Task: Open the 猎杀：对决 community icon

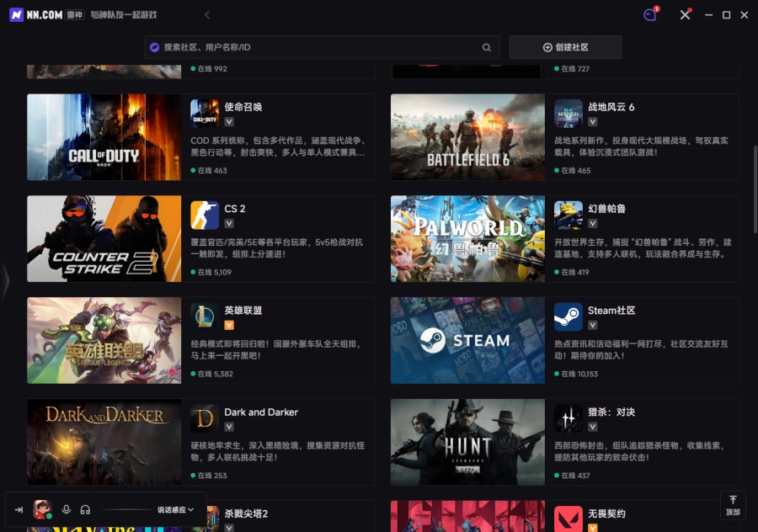Action: pyautogui.click(x=568, y=418)
